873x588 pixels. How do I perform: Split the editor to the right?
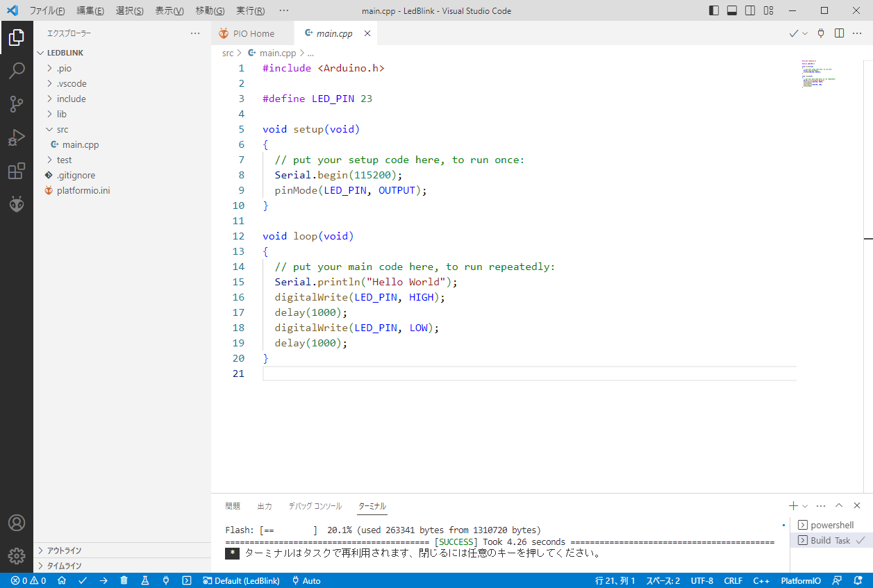pyautogui.click(x=839, y=33)
